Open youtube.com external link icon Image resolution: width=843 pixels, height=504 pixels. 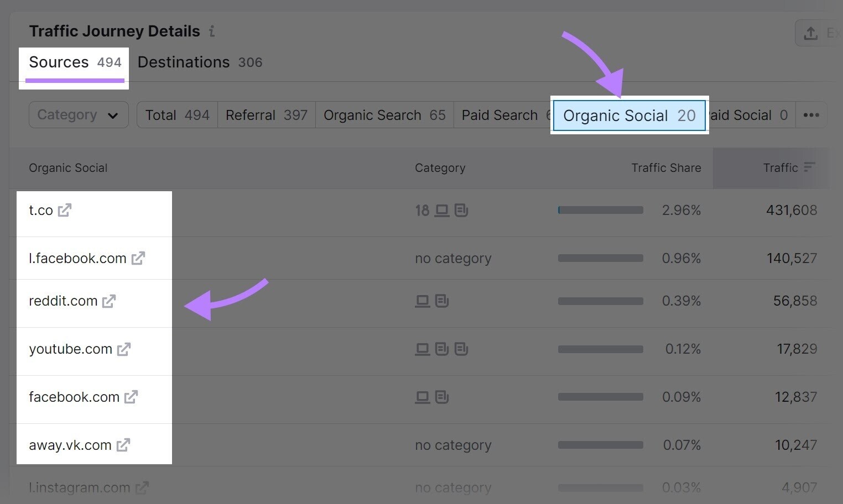point(124,349)
